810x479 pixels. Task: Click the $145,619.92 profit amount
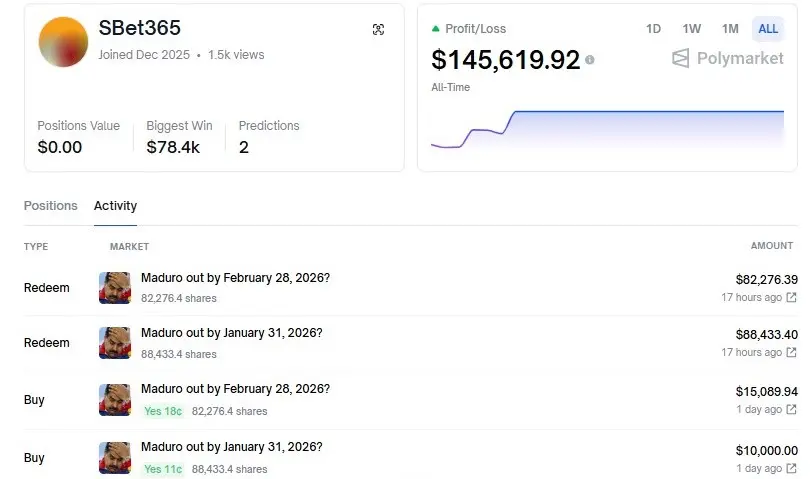pyautogui.click(x=506, y=60)
